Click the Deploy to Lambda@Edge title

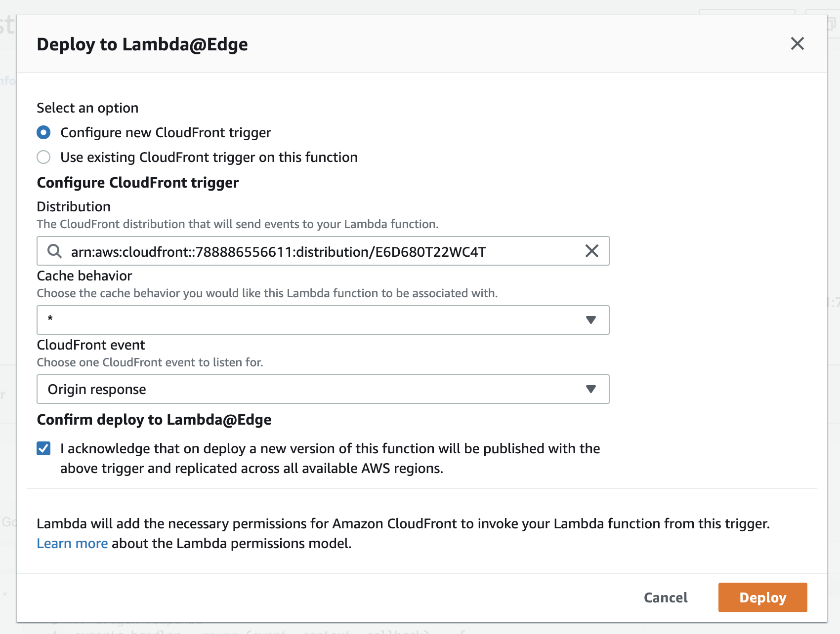click(x=142, y=44)
